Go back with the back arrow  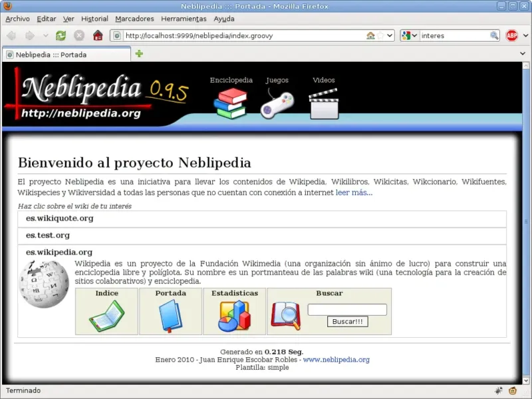coord(11,35)
